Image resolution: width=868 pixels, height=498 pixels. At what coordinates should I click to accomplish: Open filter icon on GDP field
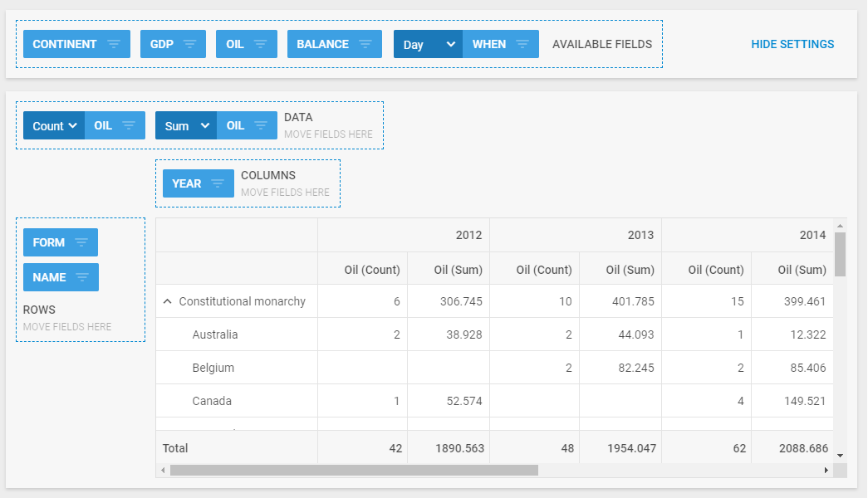click(x=190, y=44)
